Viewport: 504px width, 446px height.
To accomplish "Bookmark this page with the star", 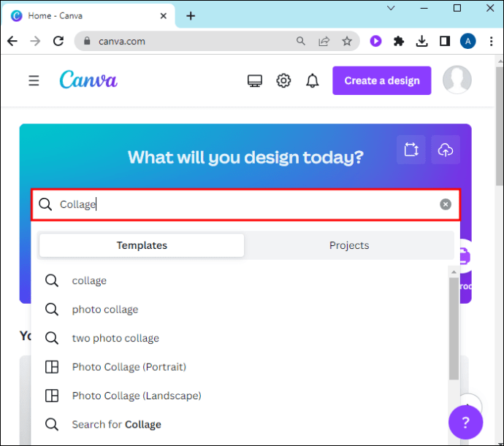I will pyautogui.click(x=347, y=41).
